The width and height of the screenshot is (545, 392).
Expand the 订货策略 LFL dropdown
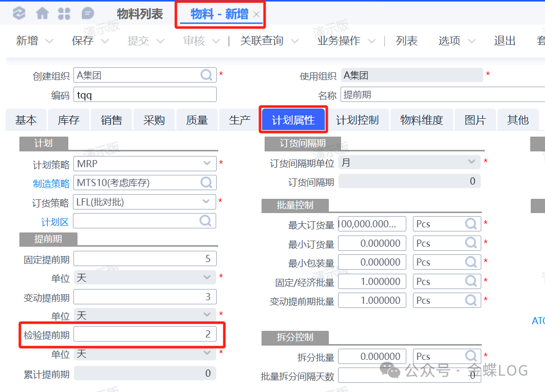coord(206,202)
